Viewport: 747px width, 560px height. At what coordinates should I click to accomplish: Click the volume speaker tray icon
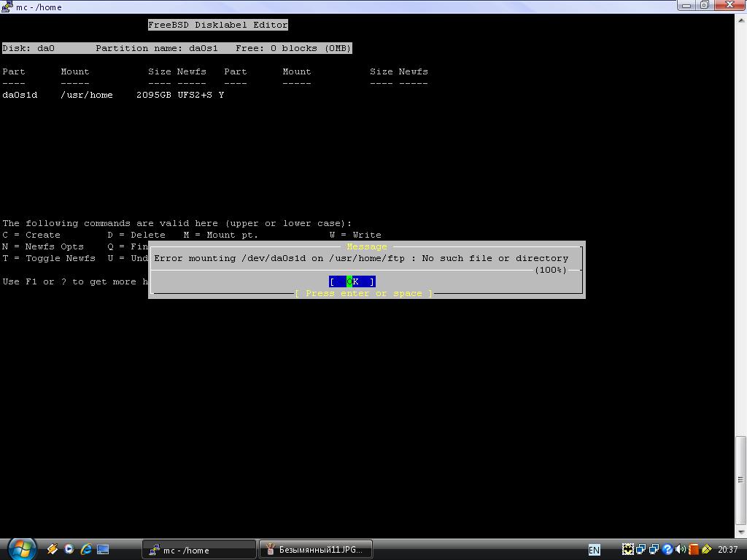click(x=680, y=550)
